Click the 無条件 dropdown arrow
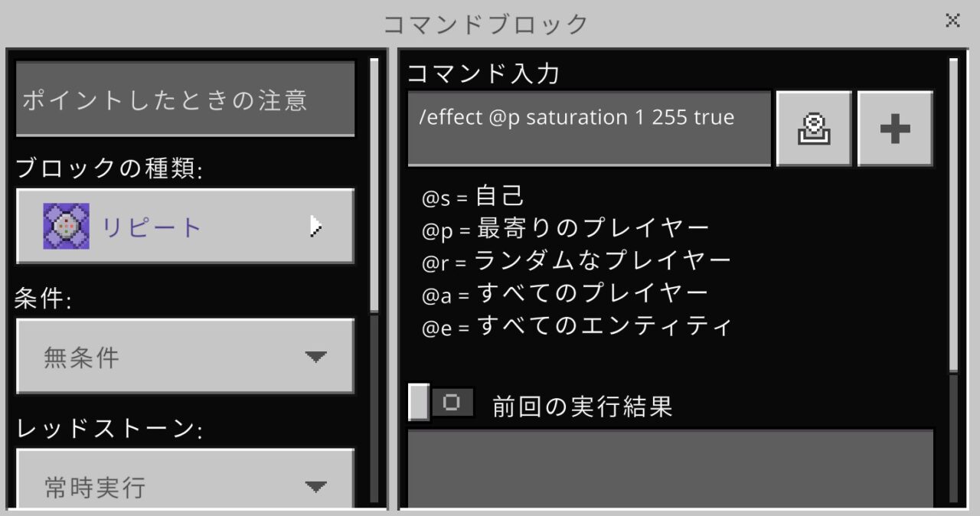The image size is (980, 516). tap(315, 357)
